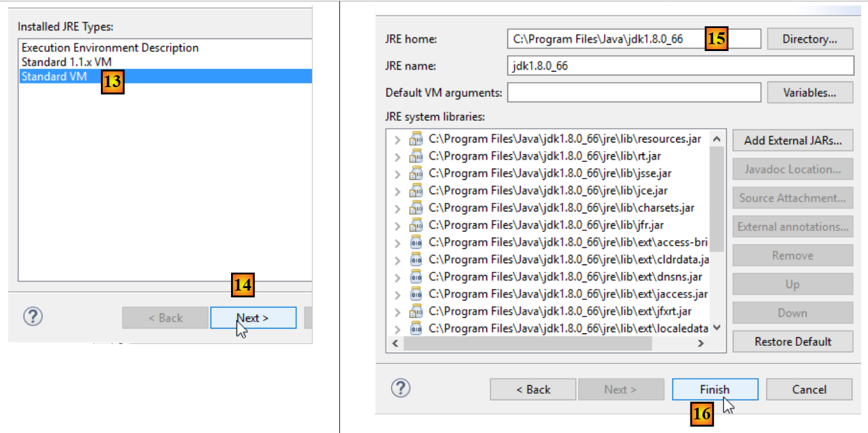Open Directory browser for JRE home
The image size is (868, 433).
pyautogui.click(x=809, y=39)
